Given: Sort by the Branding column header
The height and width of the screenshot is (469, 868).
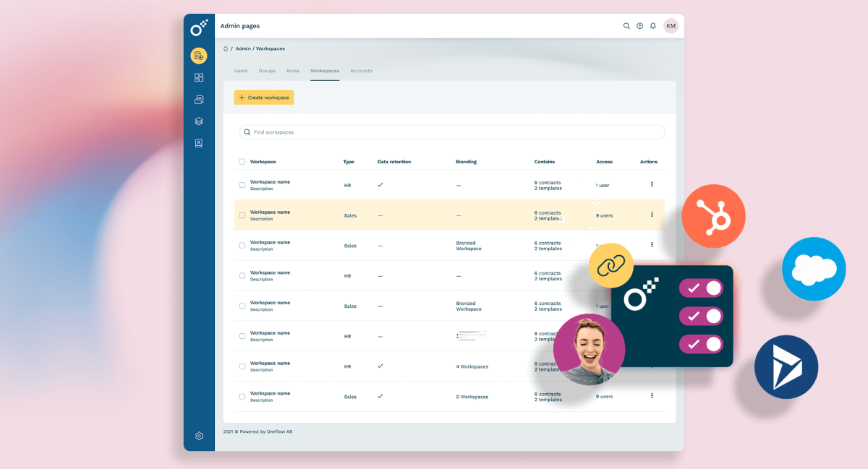Looking at the screenshot, I should pyautogui.click(x=466, y=162).
